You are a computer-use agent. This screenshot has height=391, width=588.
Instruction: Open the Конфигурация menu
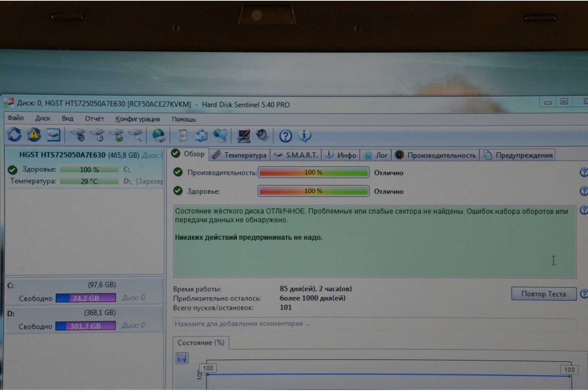coord(137,119)
